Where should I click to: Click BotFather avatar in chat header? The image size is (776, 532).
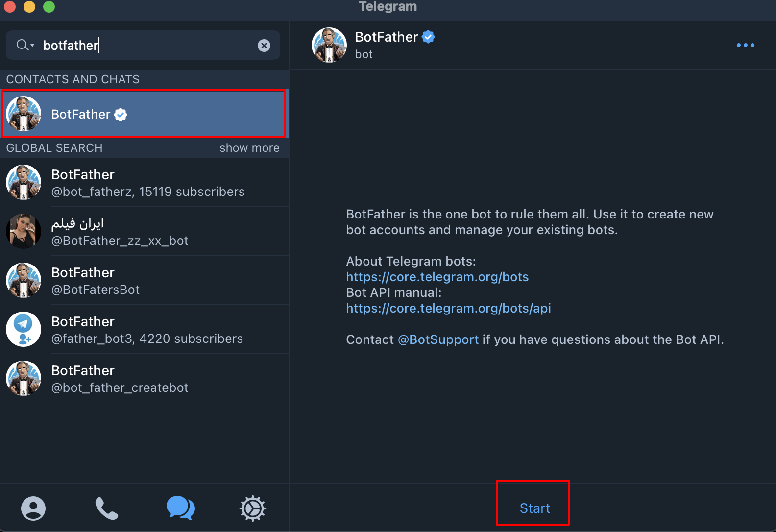pyautogui.click(x=329, y=45)
